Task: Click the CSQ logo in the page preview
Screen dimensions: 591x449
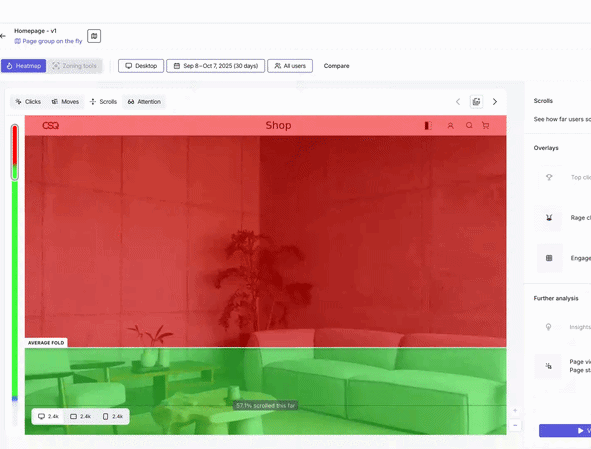Action: [51, 126]
